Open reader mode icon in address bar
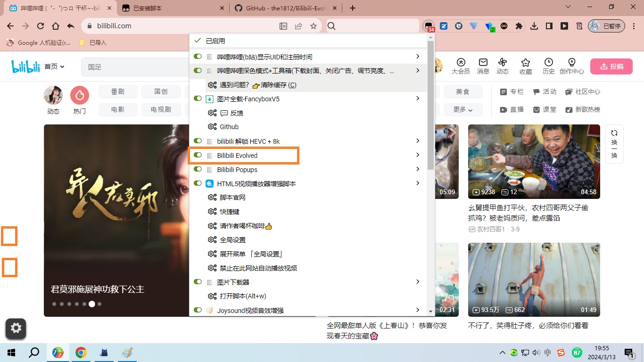The width and height of the screenshot is (644, 362). 283,26
